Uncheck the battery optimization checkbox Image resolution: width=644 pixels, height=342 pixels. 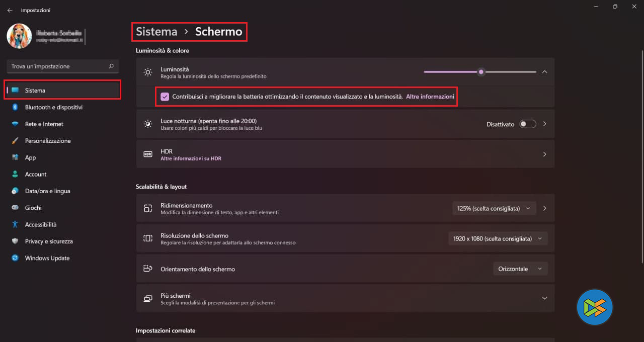pyautogui.click(x=165, y=97)
